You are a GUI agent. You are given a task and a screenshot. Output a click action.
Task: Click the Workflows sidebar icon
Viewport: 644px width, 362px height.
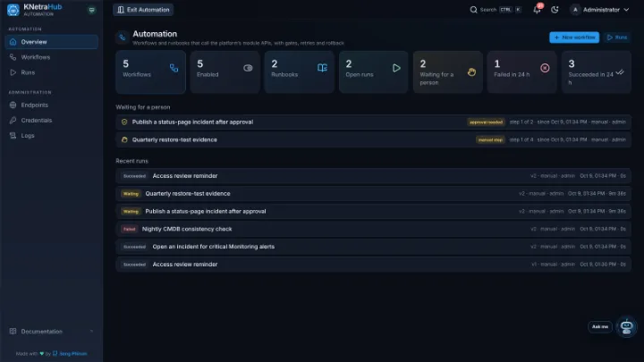click(x=13, y=57)
